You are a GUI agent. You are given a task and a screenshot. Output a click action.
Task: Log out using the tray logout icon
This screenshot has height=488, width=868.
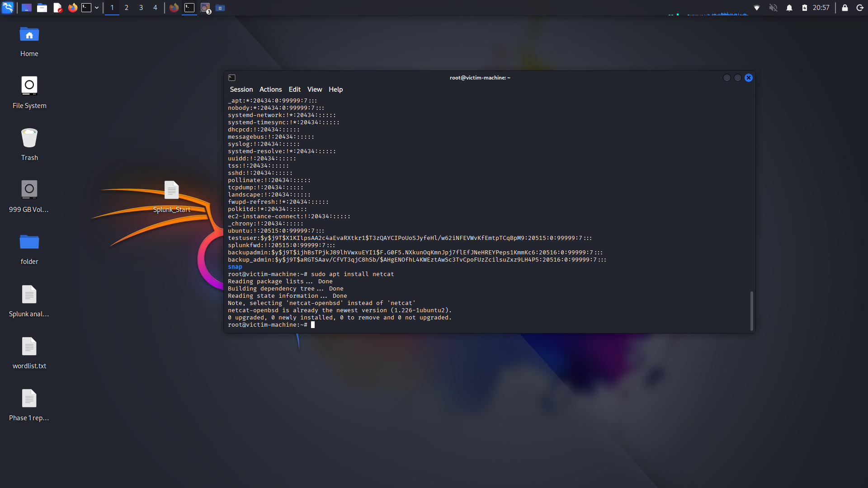pyautogui.click(x=860, y=8)
